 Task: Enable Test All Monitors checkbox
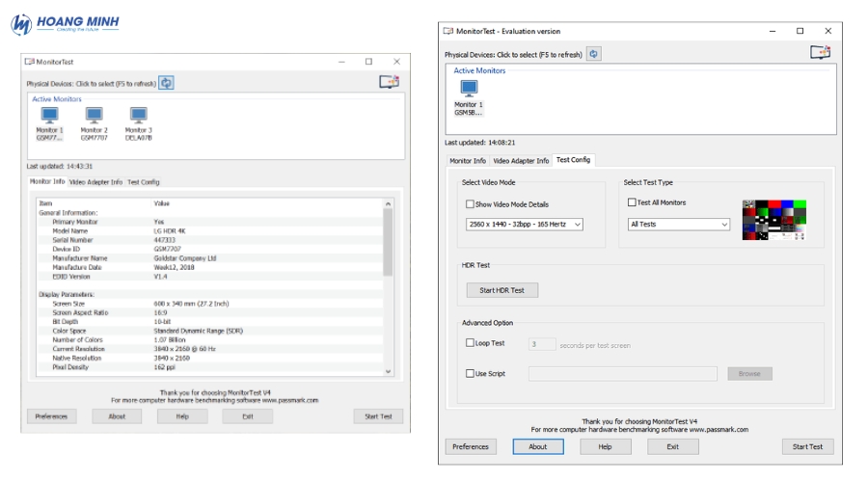point(632,202)
